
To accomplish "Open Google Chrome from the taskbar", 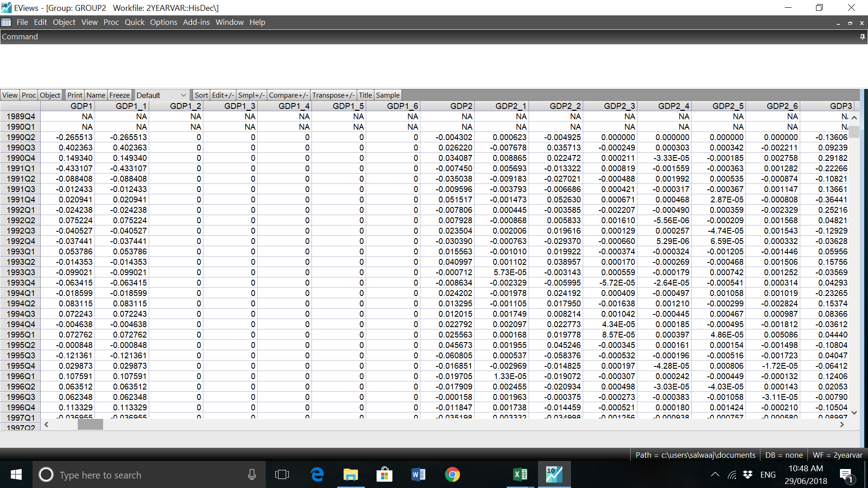I will 452,474.
